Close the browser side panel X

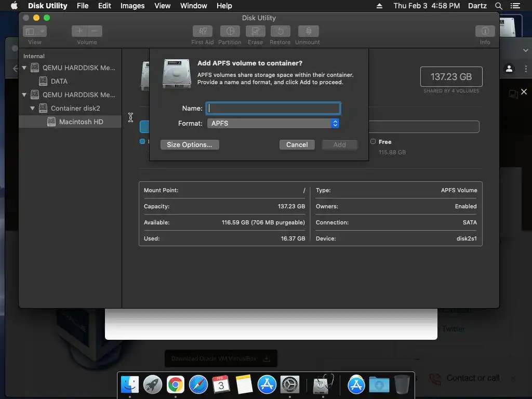point(524,91)
